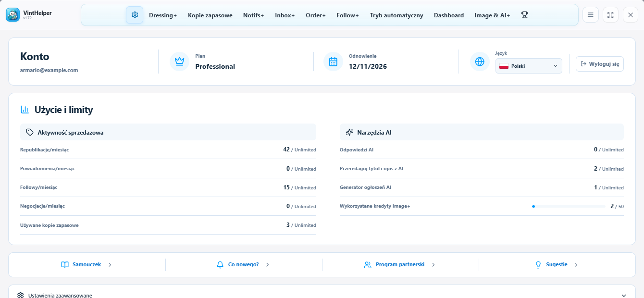Click the people icon beside Program partnerski
Image resolution: width=644 pixels, height=298 pixels.
(368, 265)
